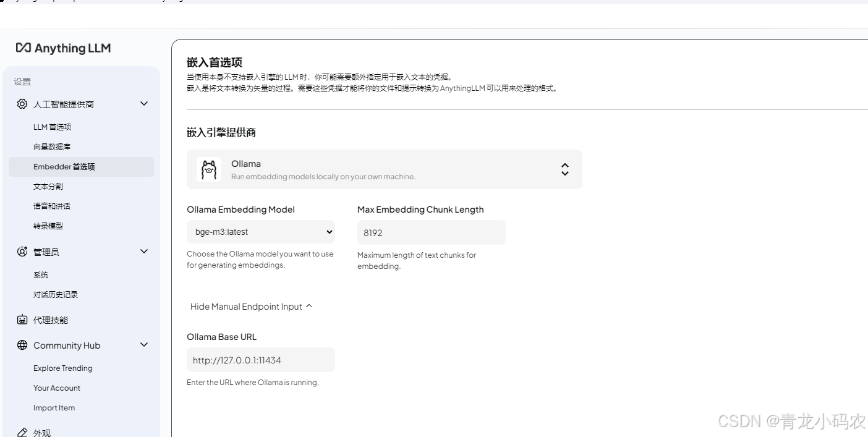The height and width of the screenshot is (437, 868).
Task: Click the 嵌入首选项 heading
Action: point(215,62)
